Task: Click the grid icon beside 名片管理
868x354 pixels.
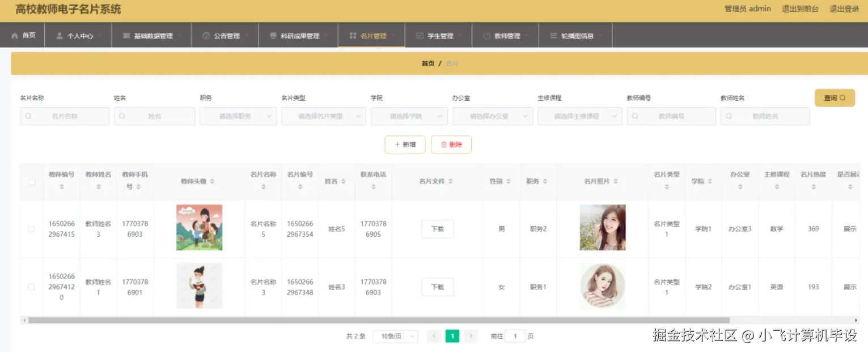Action: [x=353, y=36]
